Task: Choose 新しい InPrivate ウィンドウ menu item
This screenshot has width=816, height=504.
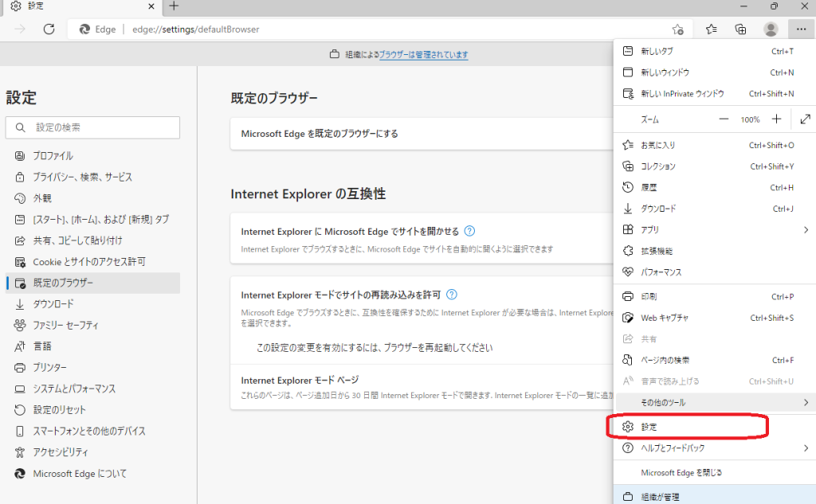Action: pyautogui.click(x=682, y=94)
